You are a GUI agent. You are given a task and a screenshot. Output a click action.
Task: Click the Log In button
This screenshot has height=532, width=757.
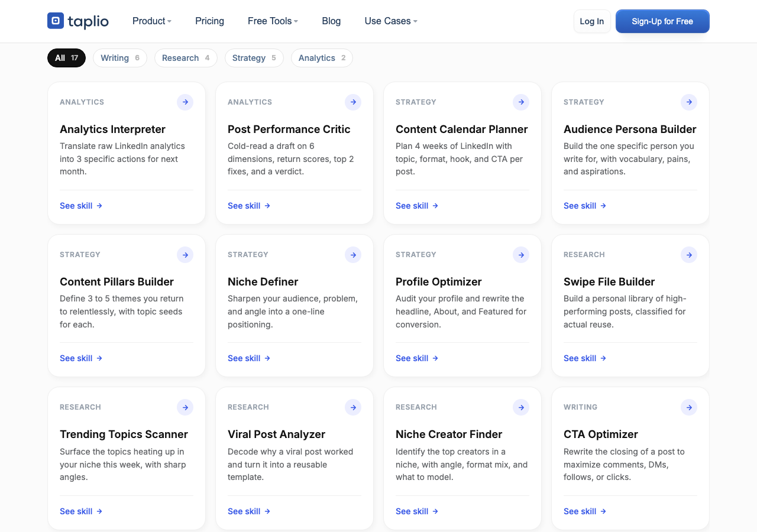592,21
